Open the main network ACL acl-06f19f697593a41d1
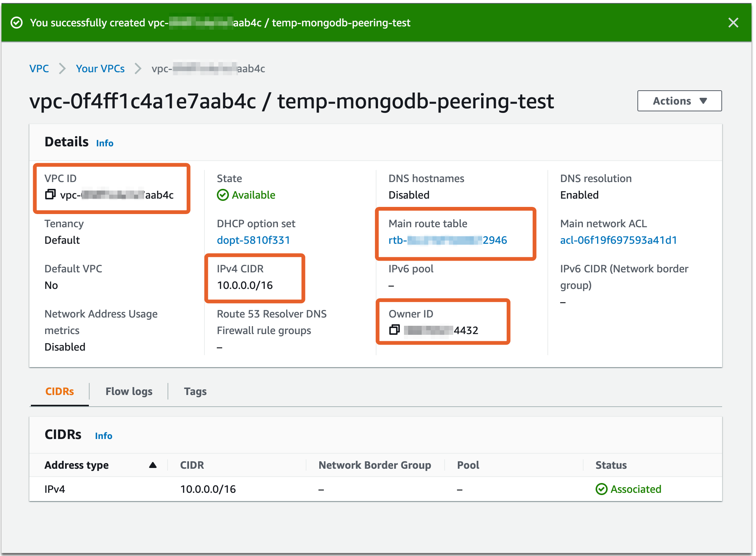756x556 pixels. point(618,240)
